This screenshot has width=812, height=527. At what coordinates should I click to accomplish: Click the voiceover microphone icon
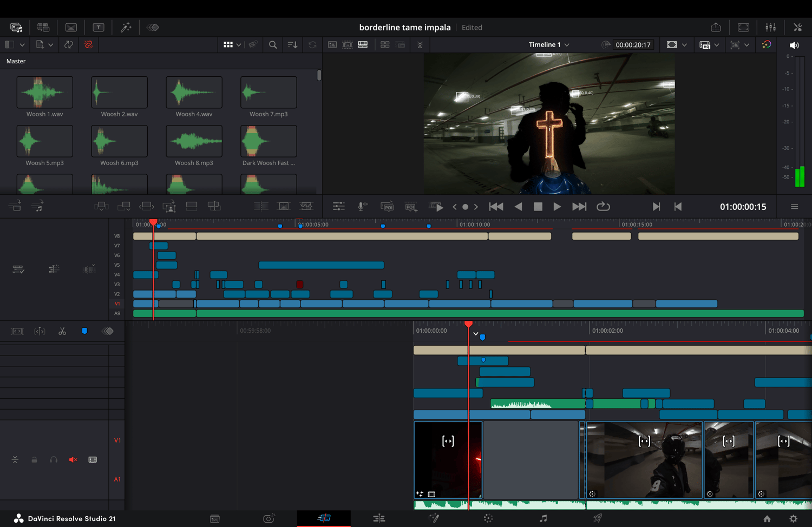coord(363,206)
